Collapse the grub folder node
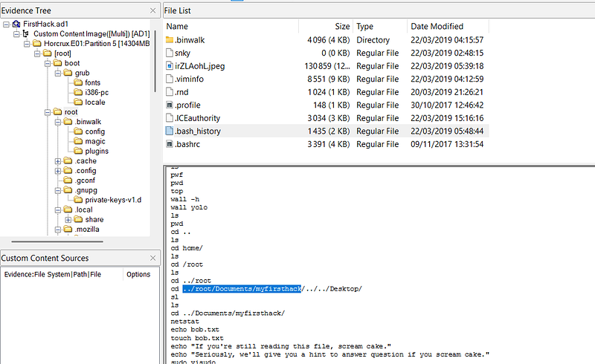This screenshot has height=364, width=595. (x=58, y=74)
